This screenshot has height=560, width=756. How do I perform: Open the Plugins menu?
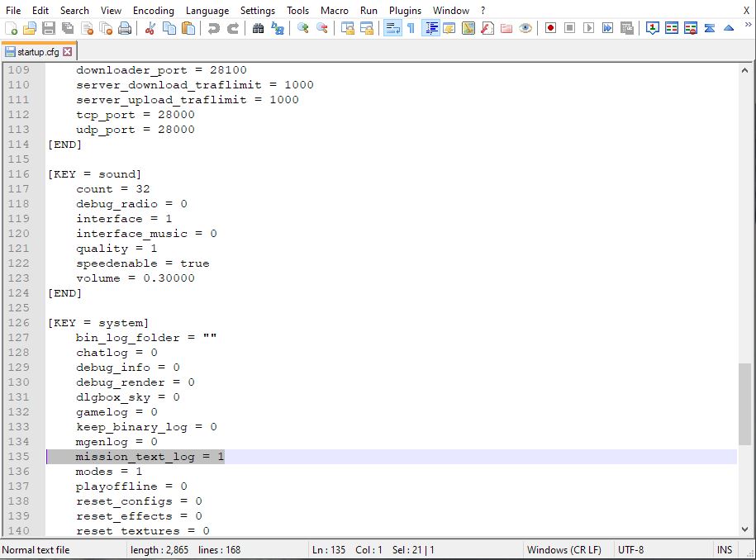click(x=404, y=11)
